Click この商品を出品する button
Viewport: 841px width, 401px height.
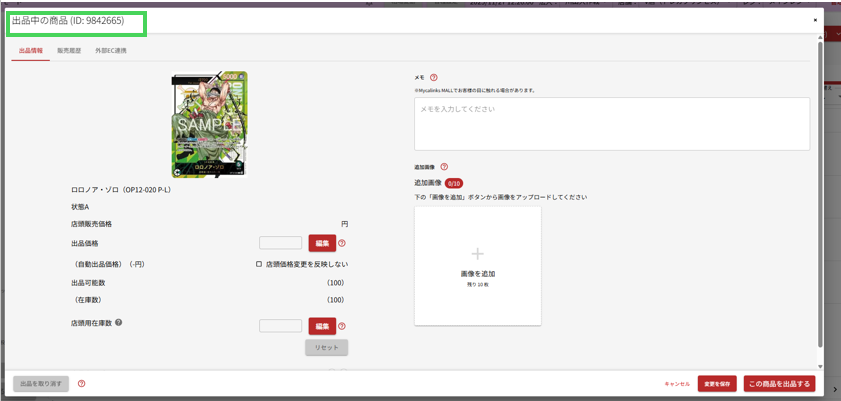click(x=779, y=384)
